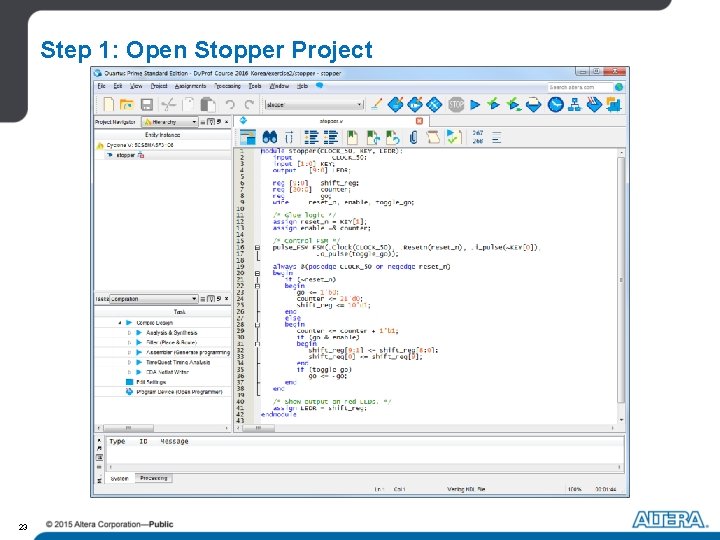The height and width of the screenshot is (540, 720).
Task: Click the paperclip icon in editor toolbar
Action: [x=413, y=137]
